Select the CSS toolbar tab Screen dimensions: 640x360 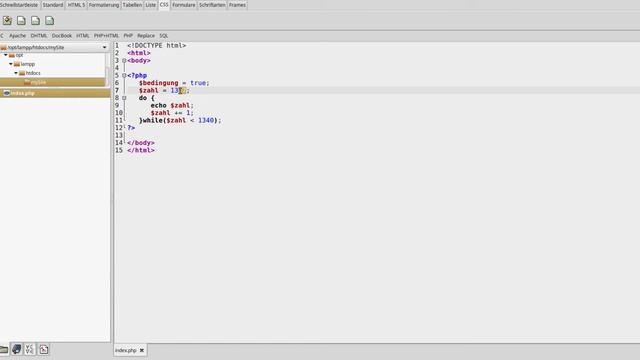(164, 4)
